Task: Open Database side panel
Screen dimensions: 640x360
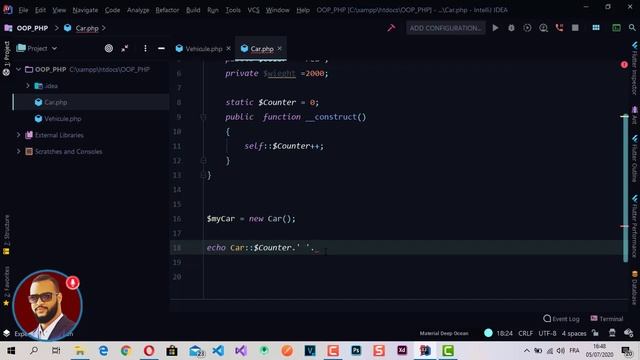Action: pos(635,288)
